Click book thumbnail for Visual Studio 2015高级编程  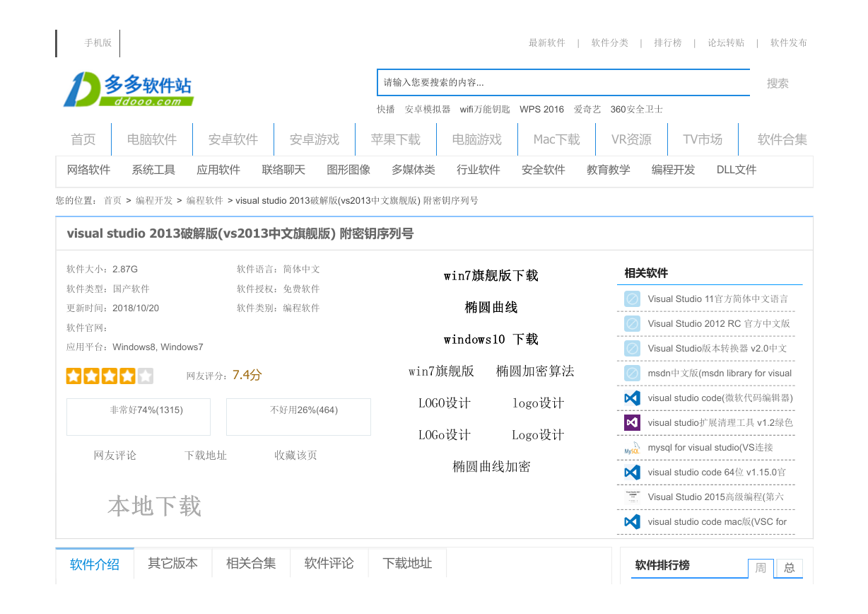632,497
